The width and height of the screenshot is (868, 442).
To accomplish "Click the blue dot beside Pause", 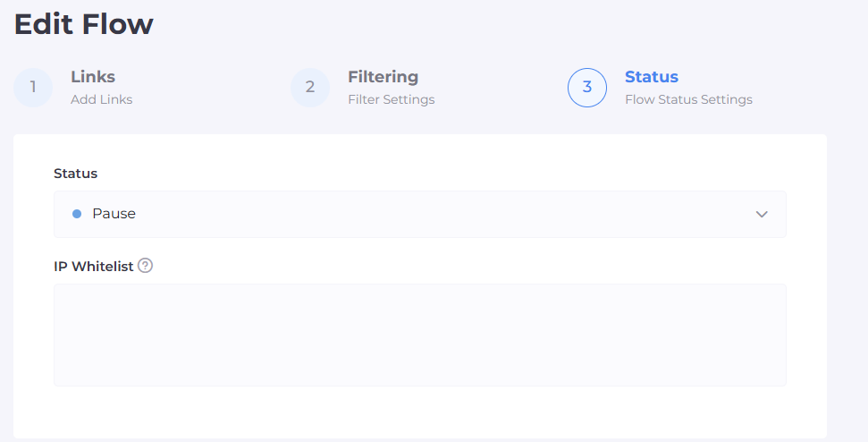I will (77, 214).
